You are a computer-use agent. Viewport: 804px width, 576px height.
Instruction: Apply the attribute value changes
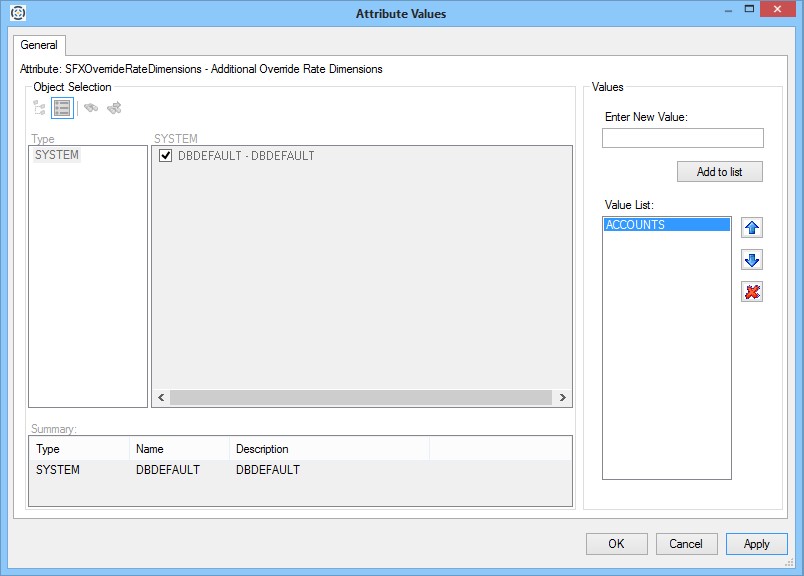[756, 544]
